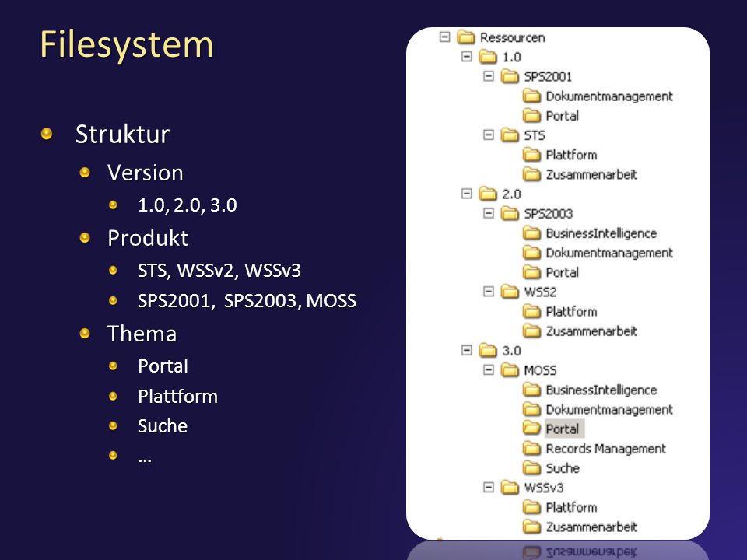
Task: Click the Version bullet text
Action: 146,173
